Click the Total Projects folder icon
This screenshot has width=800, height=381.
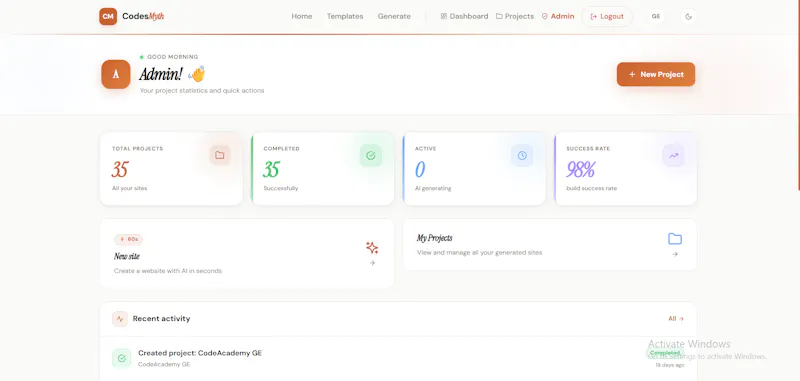coord(220,156)
